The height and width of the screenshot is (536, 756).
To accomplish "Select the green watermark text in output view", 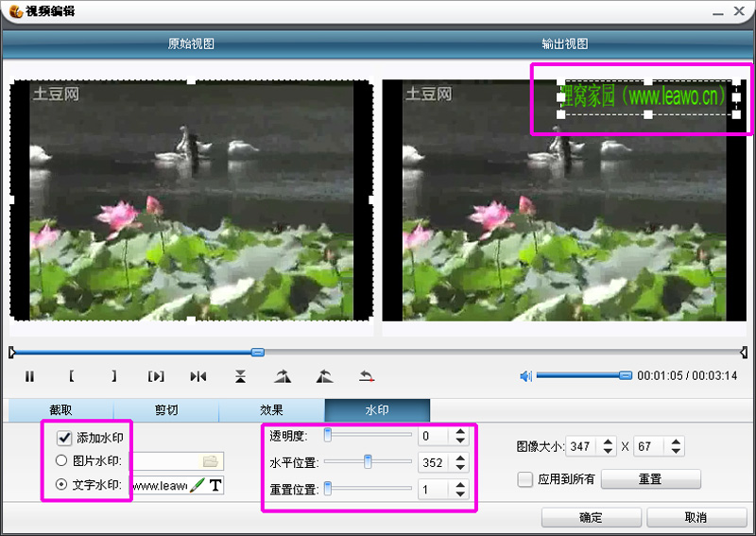I will pos(644,96).
